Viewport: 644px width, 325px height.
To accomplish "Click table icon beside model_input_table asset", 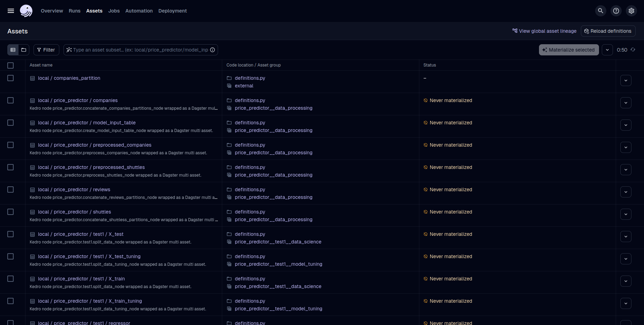I will click(x=32, y=123).
